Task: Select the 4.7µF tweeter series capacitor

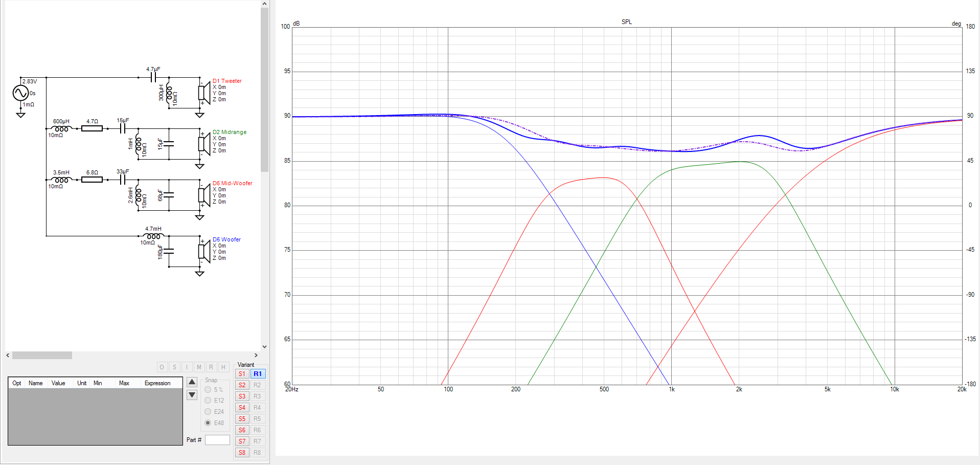Action: (153, 78)
